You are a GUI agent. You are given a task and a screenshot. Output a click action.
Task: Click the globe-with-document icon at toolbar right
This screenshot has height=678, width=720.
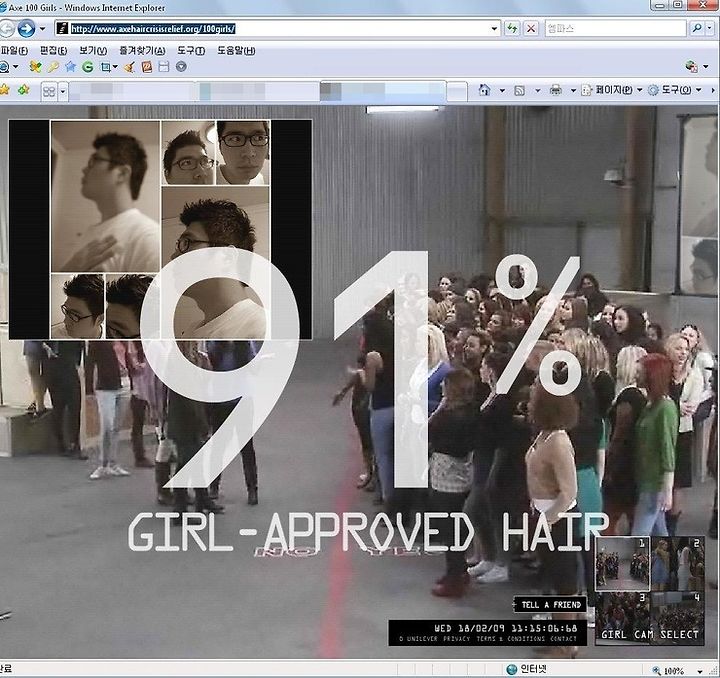point(692,67)
